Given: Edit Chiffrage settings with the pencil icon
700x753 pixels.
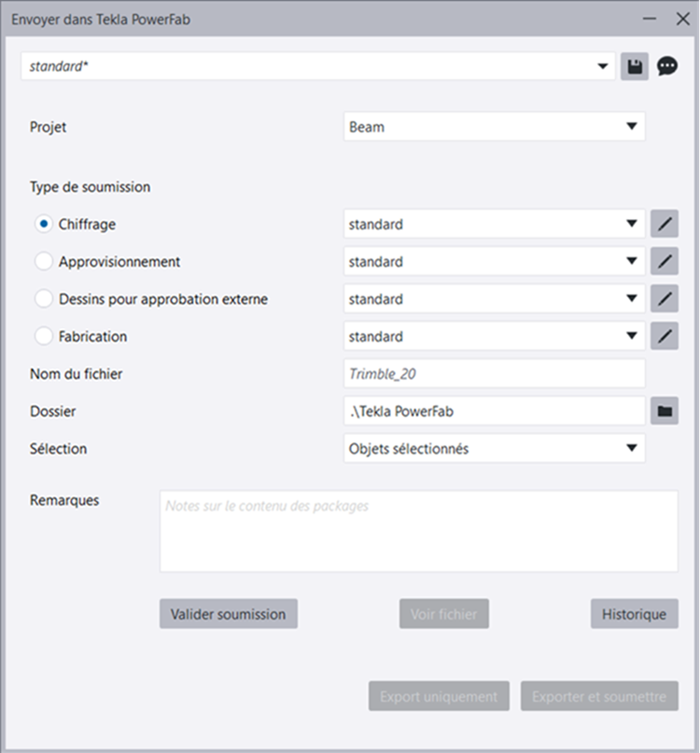Looking at the screenshot, I should (665, 225).
